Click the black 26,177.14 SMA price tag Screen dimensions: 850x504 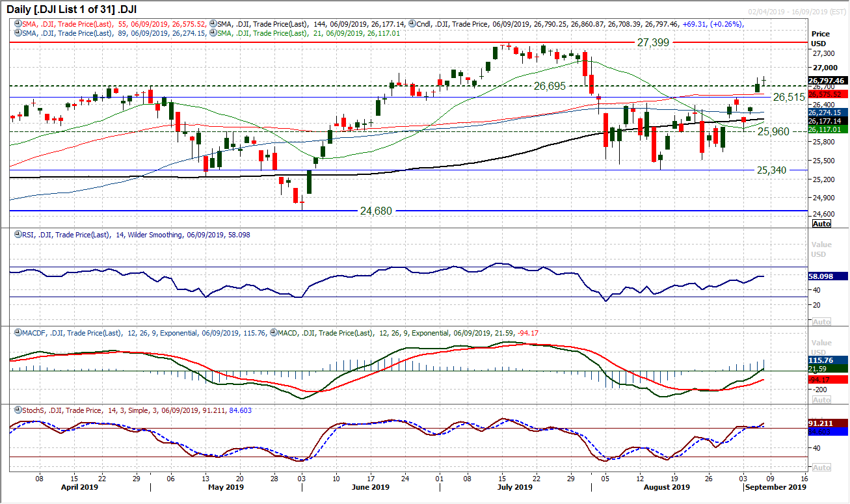point(827,121)
